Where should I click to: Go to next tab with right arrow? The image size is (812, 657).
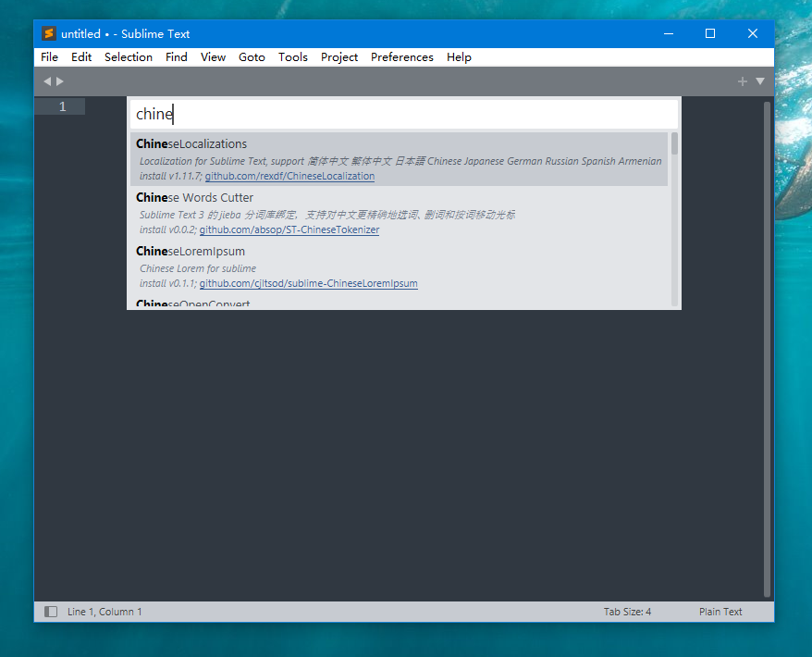click(59, 81)
